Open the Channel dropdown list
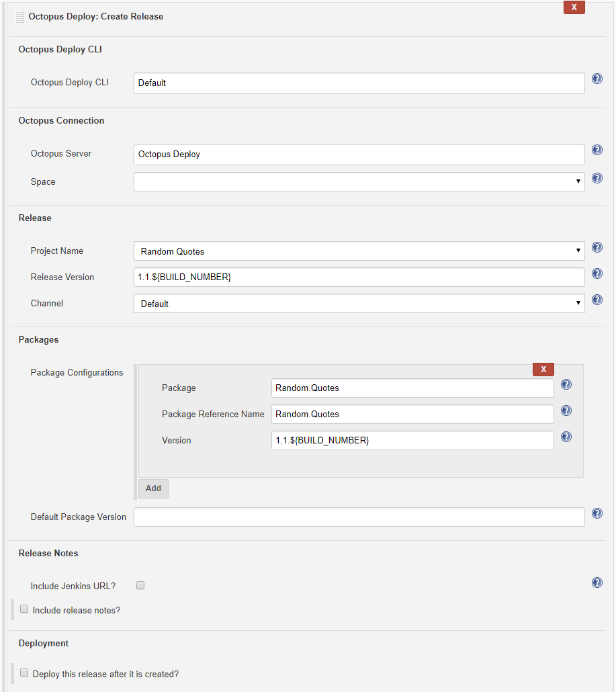 click(x=359, y=304)
